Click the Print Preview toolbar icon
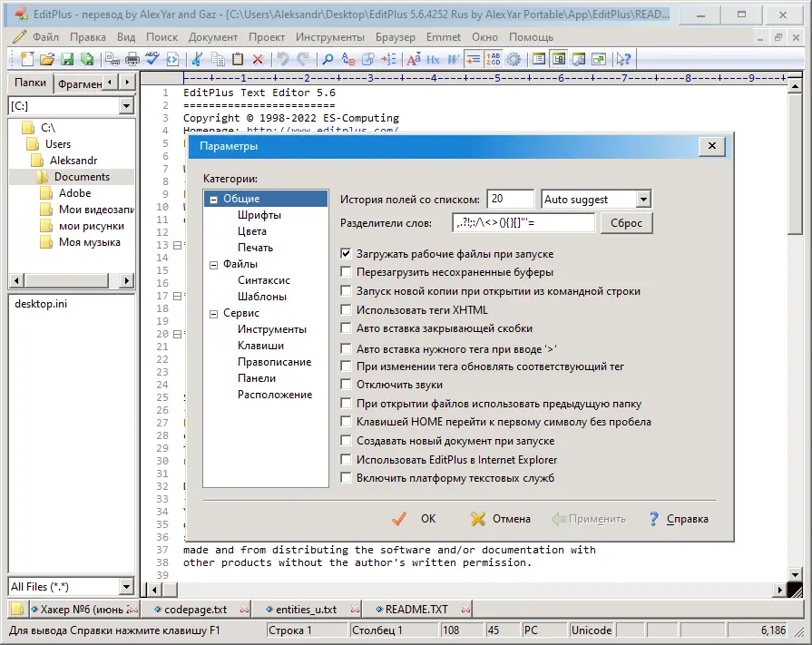The height and width of the screenshot is (645, 812). [x=112, y=59]
